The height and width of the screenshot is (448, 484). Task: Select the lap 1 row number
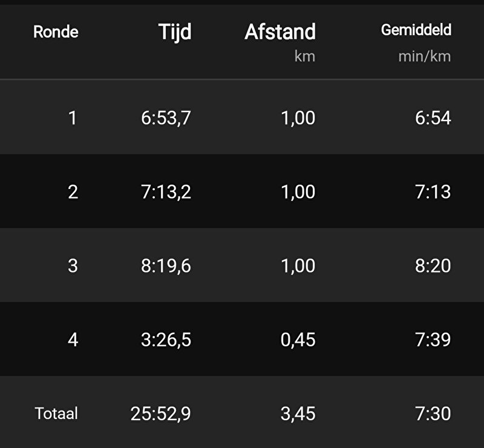(x=73, y=118)
